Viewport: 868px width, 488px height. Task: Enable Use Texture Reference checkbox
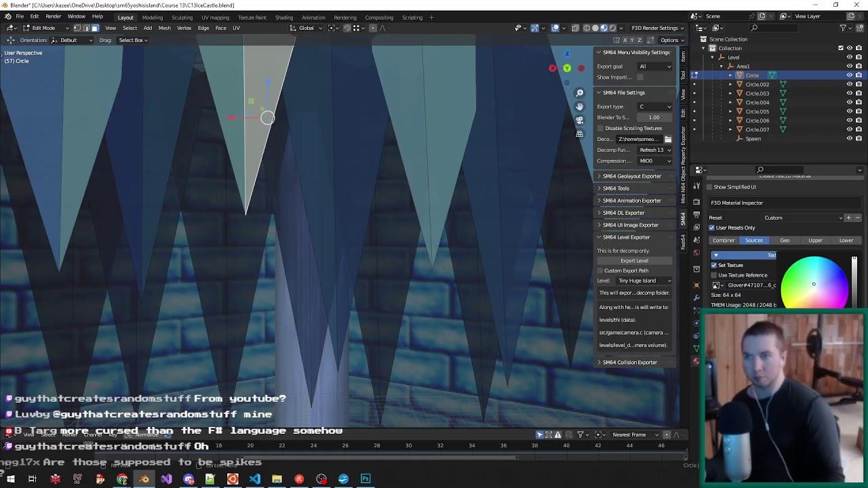tap(713, 275)
